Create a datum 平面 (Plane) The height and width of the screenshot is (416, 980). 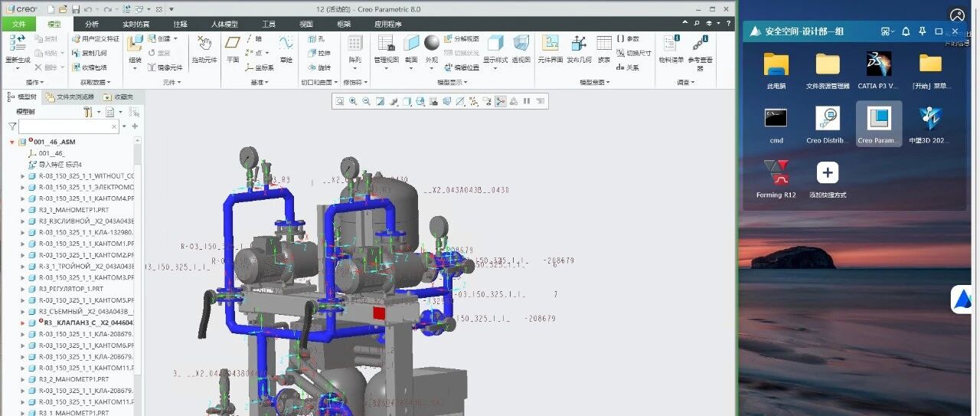pyautogui.click(x=233, y=48)
